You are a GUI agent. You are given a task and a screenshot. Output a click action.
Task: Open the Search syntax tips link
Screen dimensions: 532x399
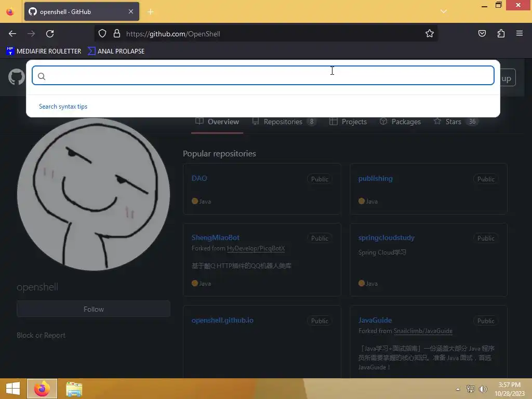tap(63, 107)
